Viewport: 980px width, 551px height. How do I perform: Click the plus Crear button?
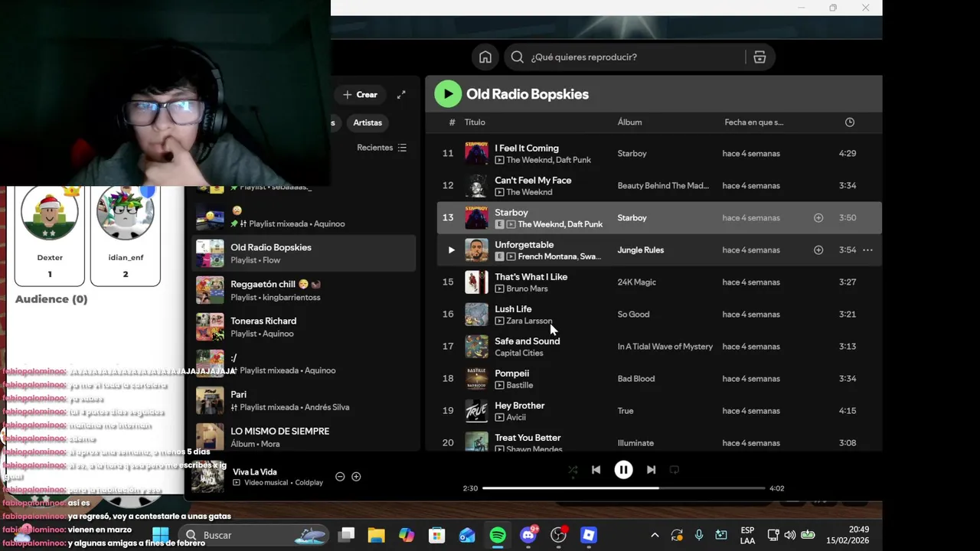pos(360,95)
